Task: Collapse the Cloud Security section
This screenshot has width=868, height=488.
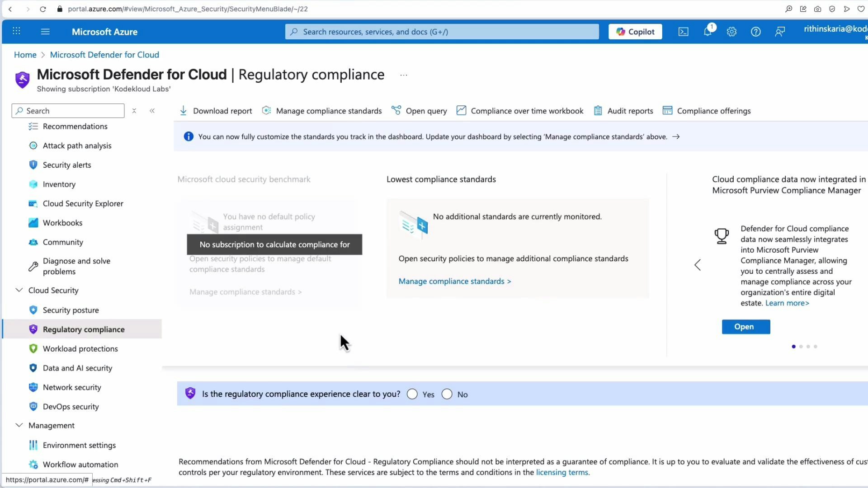Action: 19,290
